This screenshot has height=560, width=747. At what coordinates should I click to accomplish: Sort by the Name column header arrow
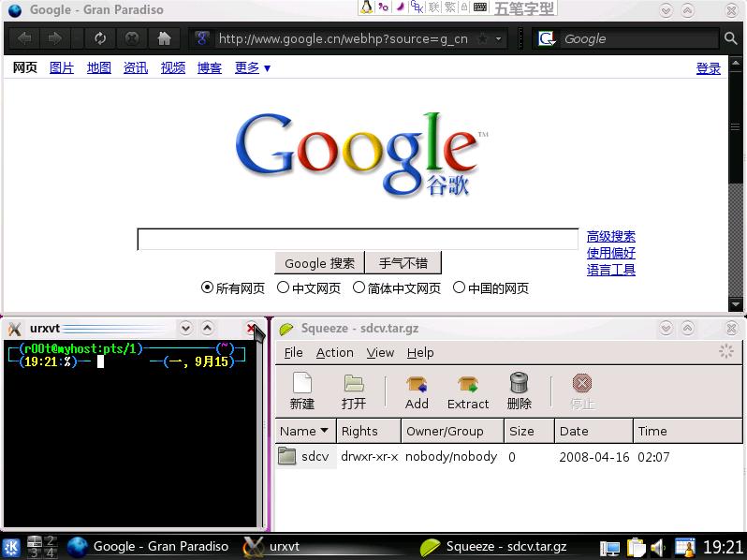click(x=325, y=431)
